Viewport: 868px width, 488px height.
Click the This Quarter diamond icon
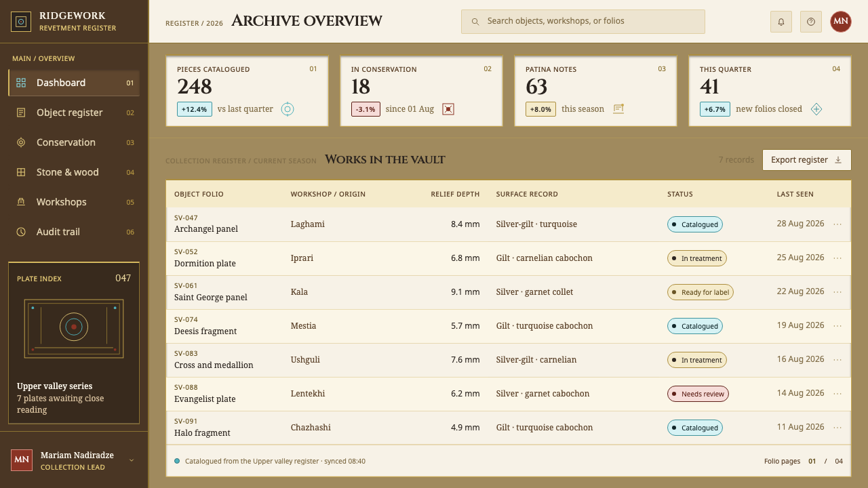coord(816,109)
